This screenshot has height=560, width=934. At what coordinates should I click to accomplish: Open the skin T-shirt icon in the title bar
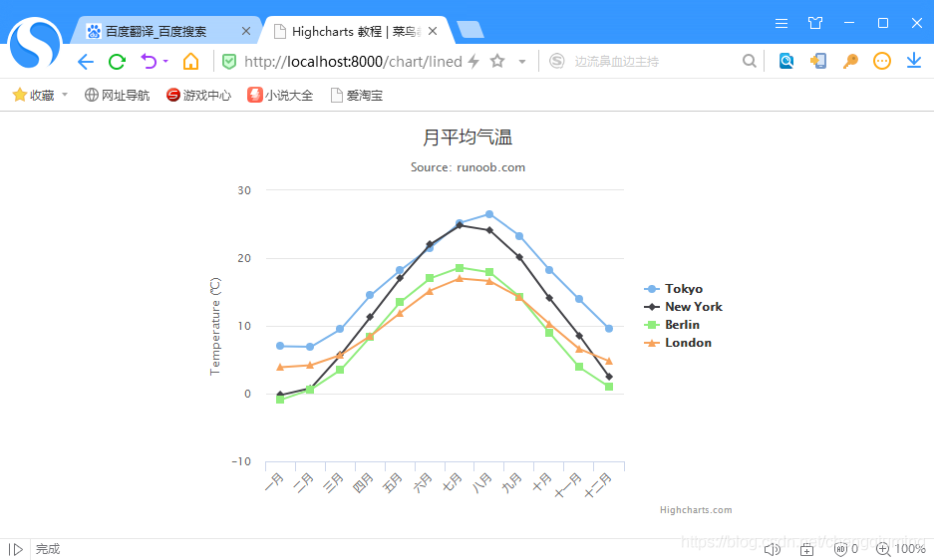point(815,23)
